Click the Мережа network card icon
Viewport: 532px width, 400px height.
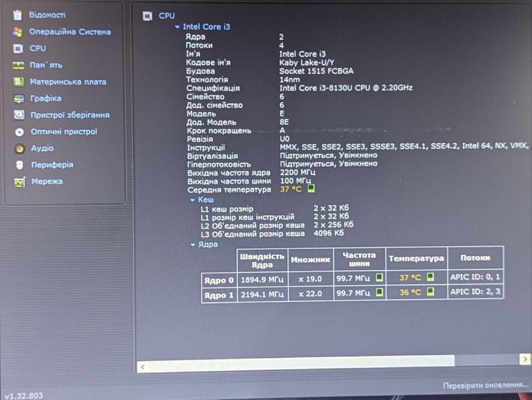point(20,182)
